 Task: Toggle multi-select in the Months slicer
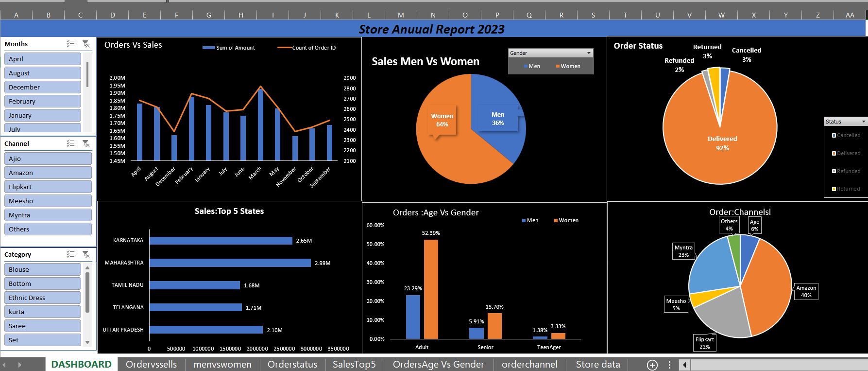(x=70, y=44)
